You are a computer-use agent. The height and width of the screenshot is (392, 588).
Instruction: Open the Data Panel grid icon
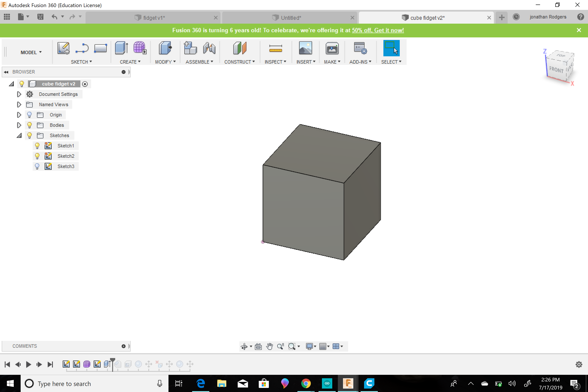point(7,17)
